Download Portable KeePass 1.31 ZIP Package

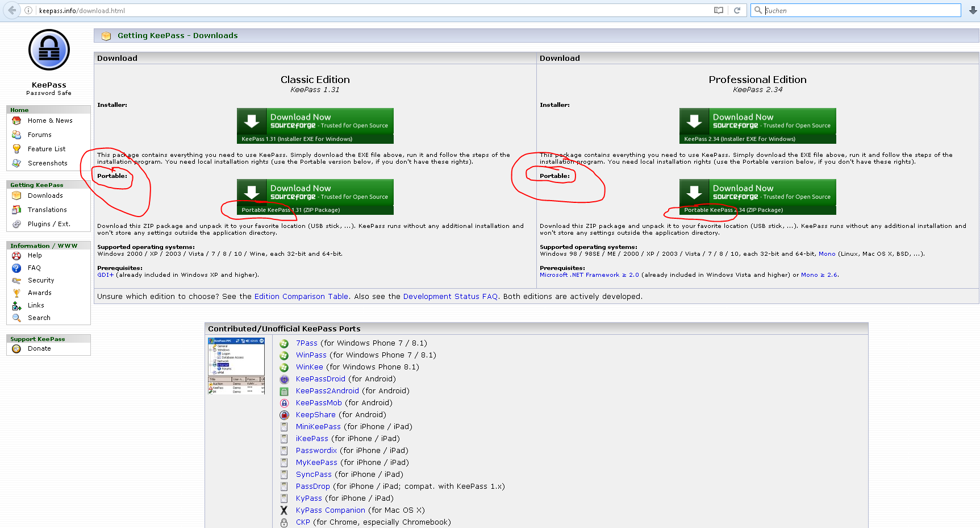click(x=315, y=197)
